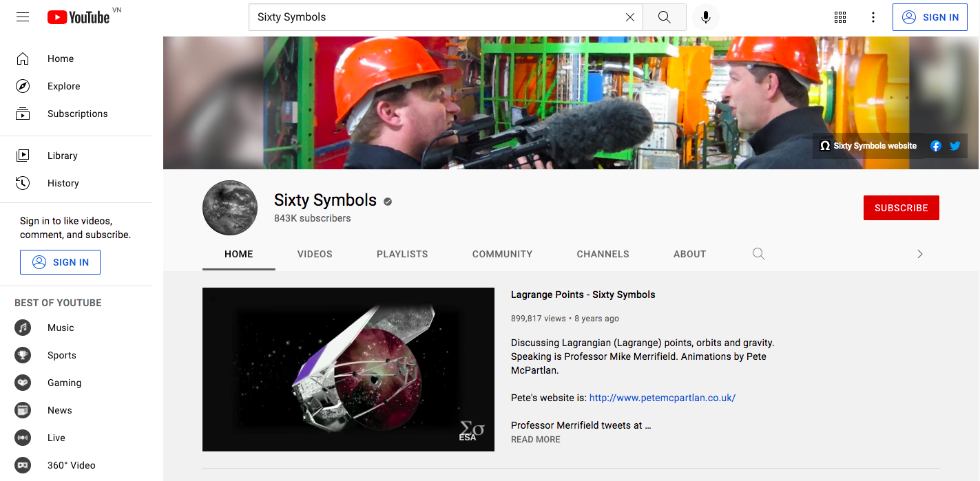Search within the Sixty Symbols channel
The image size is (980, 481).
click(758, 254)
